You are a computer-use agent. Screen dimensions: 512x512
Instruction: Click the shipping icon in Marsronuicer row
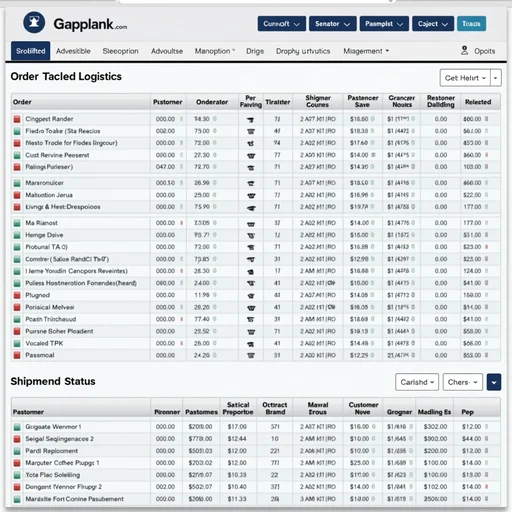pyautogui.click(x=251, y=183)
